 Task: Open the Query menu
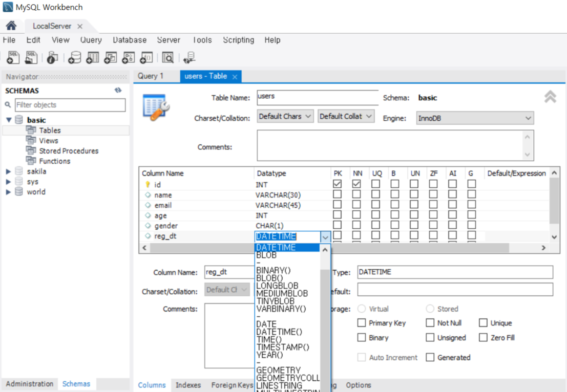tap(91, 40)
